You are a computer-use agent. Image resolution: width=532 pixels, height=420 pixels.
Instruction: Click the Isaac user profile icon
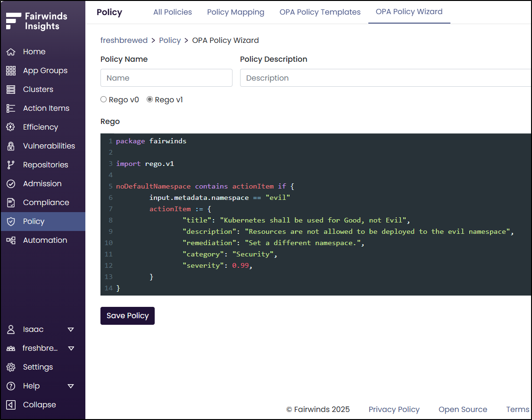pos(11,329)
